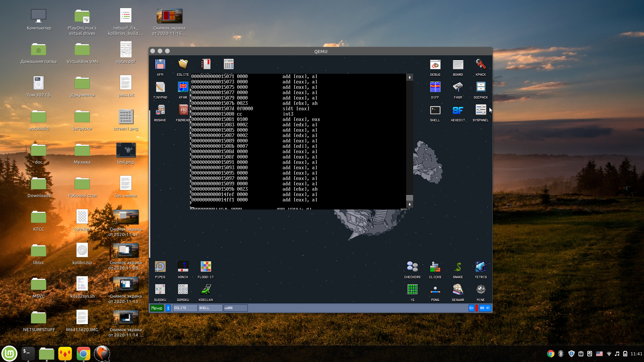Open the kolibri.iso disc image
Image resolution: width=644 pixels, height=362 pixels.
pyautogui.click(x=82, y=254)
